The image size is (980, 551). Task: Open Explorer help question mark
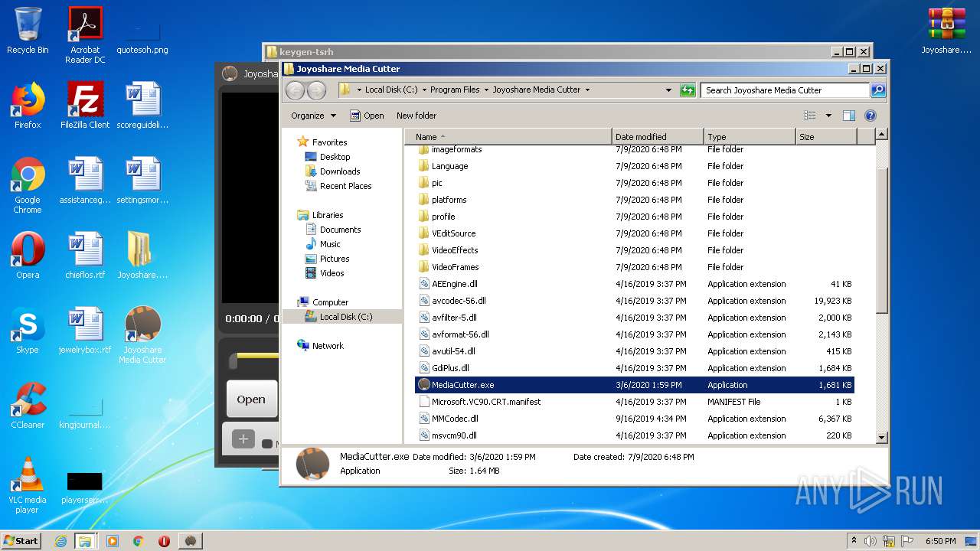(x=871, y=116)
